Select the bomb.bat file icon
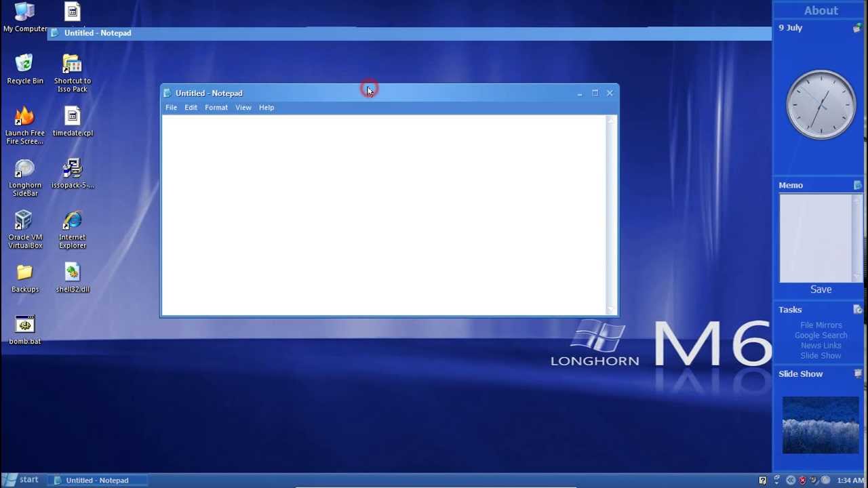 [24, 330]
